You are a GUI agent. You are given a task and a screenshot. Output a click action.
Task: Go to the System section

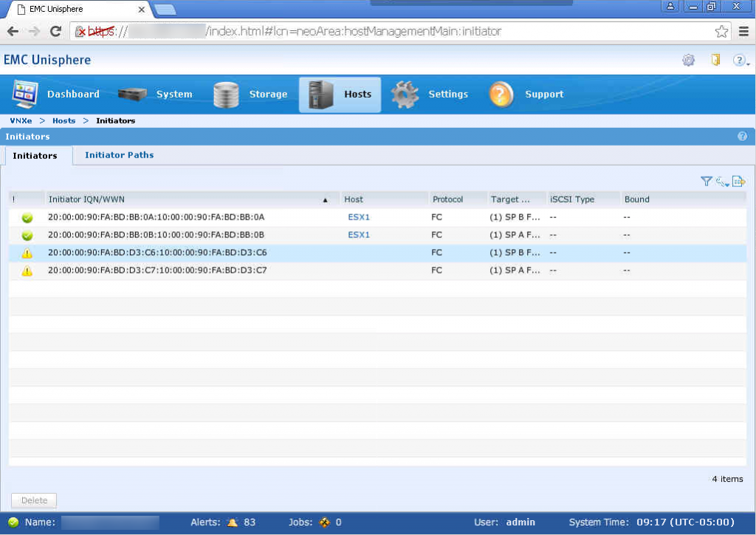click(x=155, y=95)
